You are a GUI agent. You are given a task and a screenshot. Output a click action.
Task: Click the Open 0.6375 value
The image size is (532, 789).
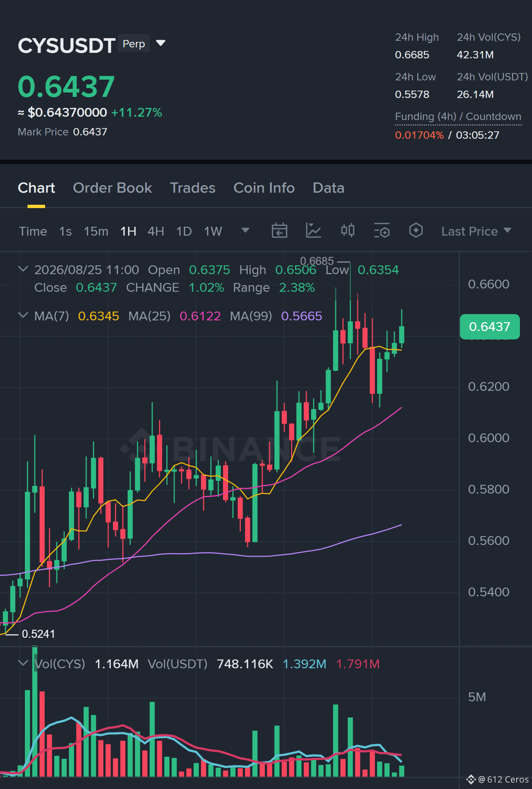pos(209,270)
